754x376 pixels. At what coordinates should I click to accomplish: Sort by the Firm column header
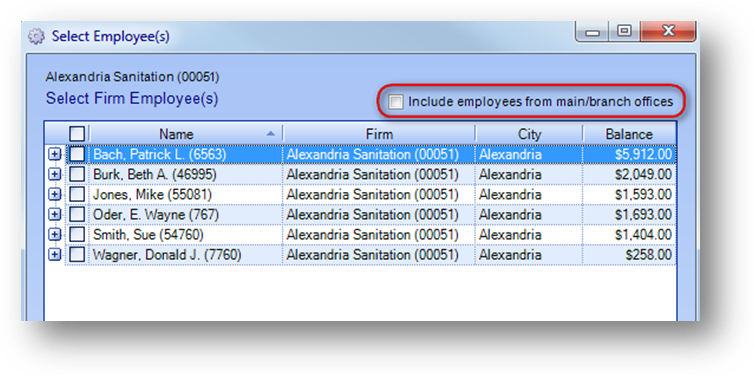[379, 134]
